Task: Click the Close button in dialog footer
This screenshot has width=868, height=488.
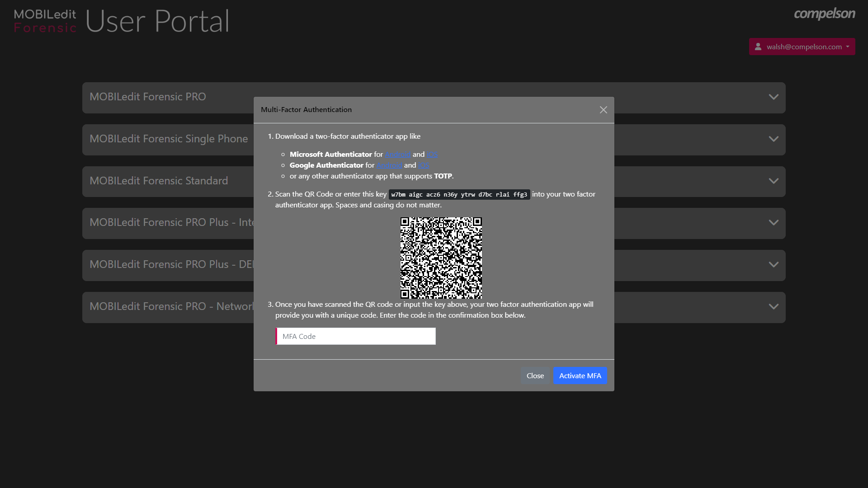Action: pyautogui.click(x=535, y=375)
